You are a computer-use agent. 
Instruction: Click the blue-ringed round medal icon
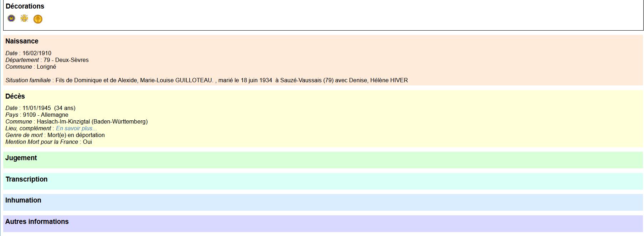[11, 18]
